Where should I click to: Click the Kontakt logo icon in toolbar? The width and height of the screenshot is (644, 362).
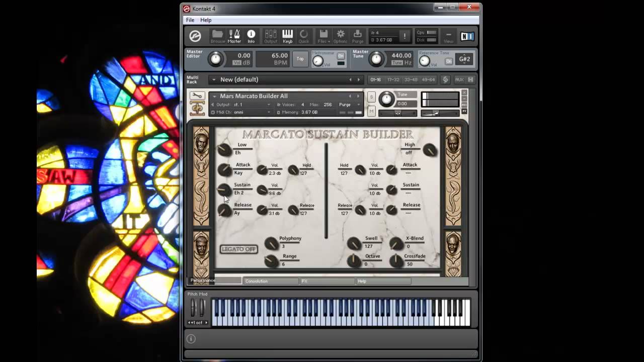[195, 36]
